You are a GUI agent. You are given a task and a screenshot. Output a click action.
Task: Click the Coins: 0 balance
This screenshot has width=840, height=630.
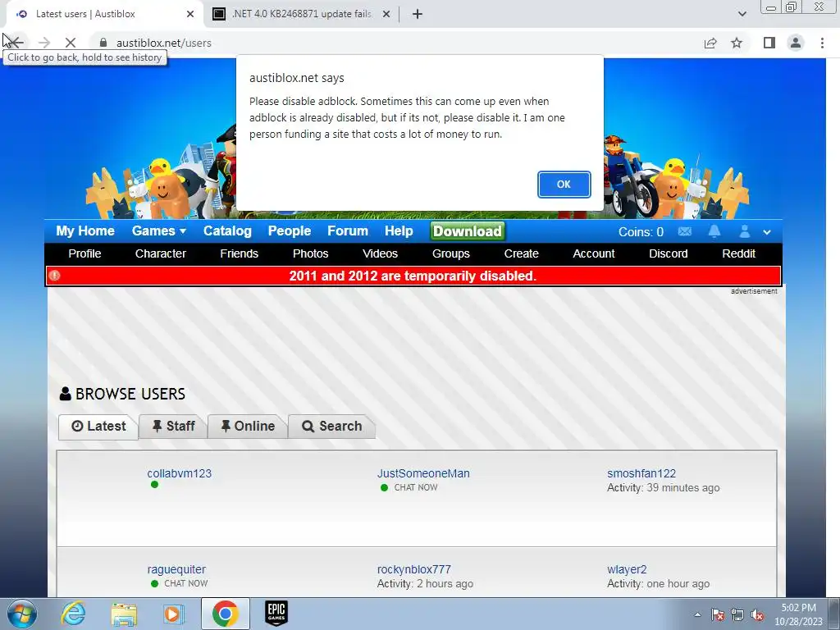[x=641, y=232]
